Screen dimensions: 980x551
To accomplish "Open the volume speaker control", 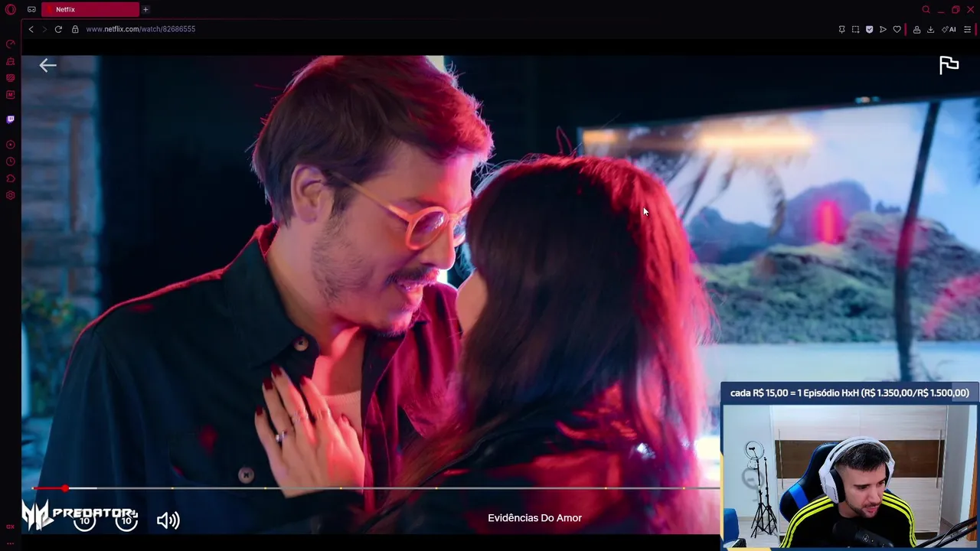I will coord(168,520).
